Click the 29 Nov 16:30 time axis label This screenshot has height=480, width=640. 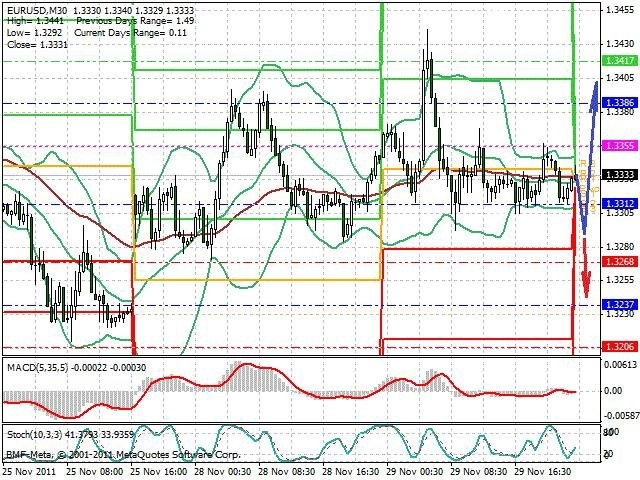point(543,471)
